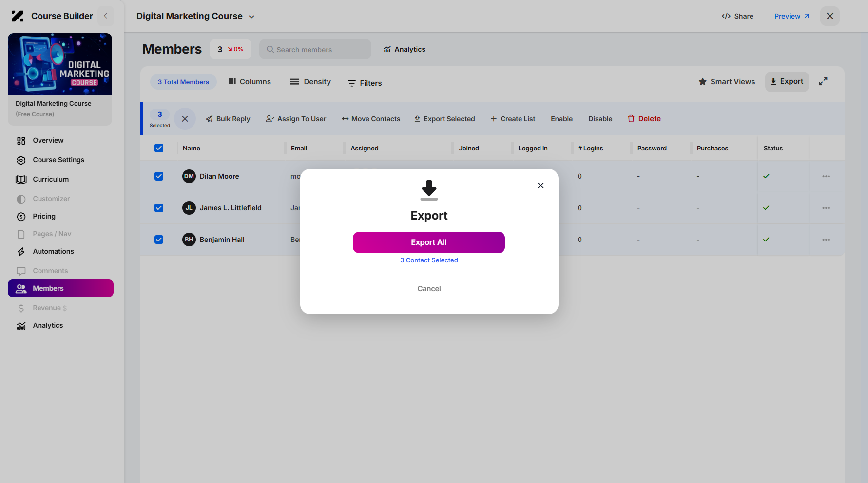The width and height of the screenshot is (868, 483).
Task: Toggle Benjamin Hall's row checkbox
Action: [x=159, y=240]
